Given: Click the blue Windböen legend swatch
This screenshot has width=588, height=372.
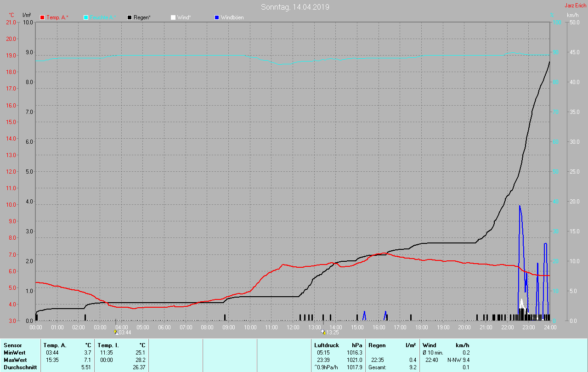Looking at the screenshot, I should 217,17.
